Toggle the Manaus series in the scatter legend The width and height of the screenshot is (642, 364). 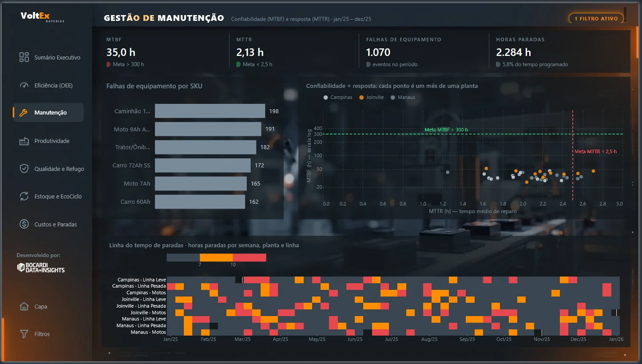pos(403,97)
